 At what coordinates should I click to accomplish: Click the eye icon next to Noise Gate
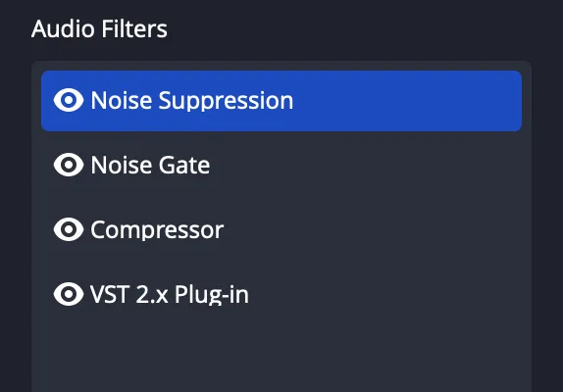pos(69,165)
